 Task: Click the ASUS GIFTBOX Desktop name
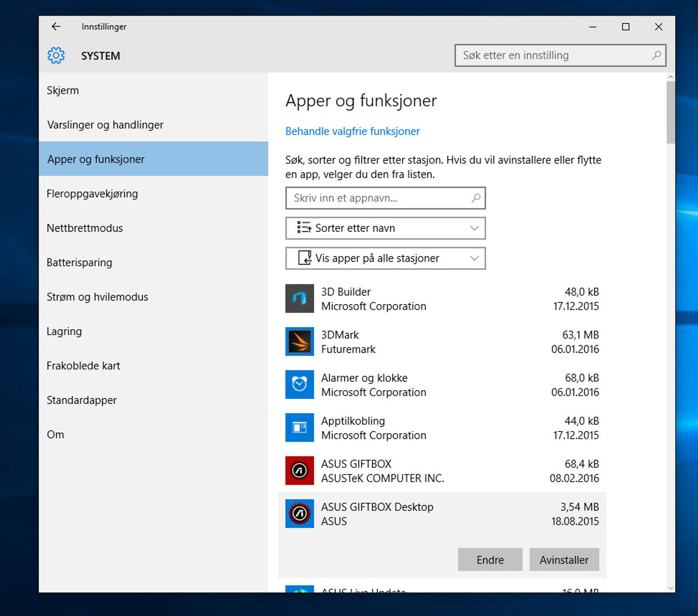pos(377,507)
